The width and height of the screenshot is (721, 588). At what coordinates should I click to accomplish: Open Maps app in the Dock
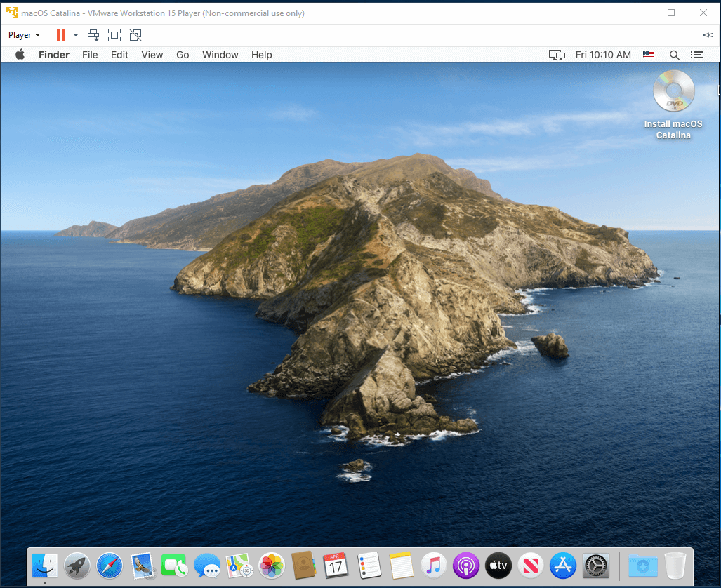click(x=239, y=566)
